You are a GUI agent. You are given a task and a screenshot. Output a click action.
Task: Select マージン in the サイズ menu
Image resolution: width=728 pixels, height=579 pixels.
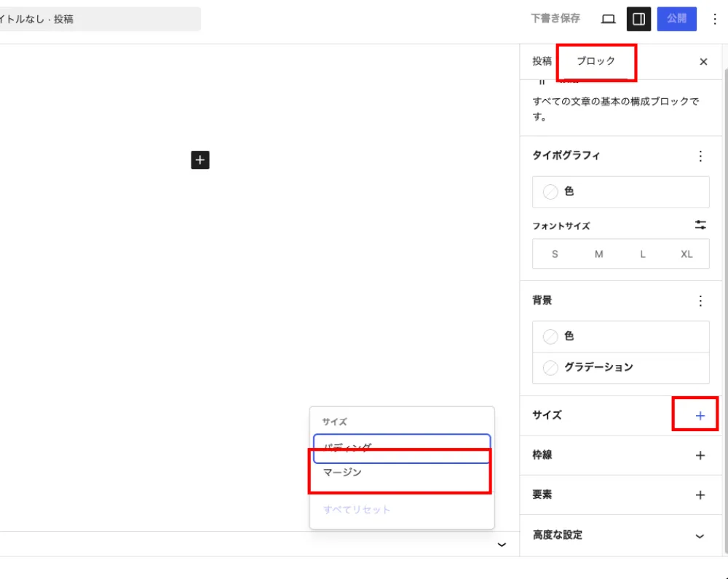(x=402, y=473)
